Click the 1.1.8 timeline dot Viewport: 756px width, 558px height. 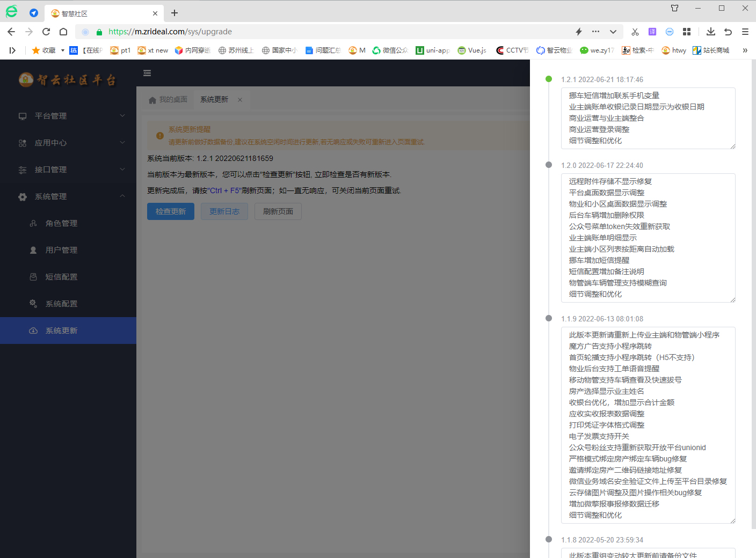coord(549,539)
